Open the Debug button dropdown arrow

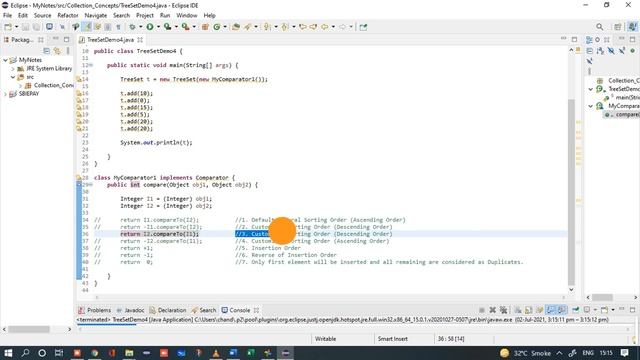click(x=140, y=27)
